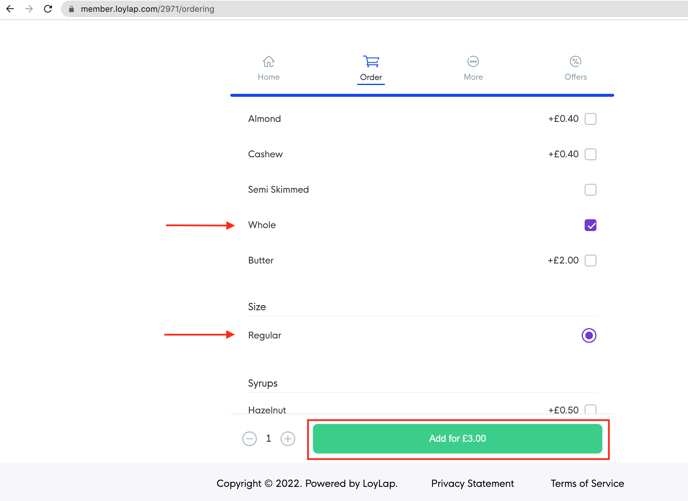Choose the Regular size radio button
This screenshot has width=688, height=501.
pyautogui.click(x=589, y=336)
